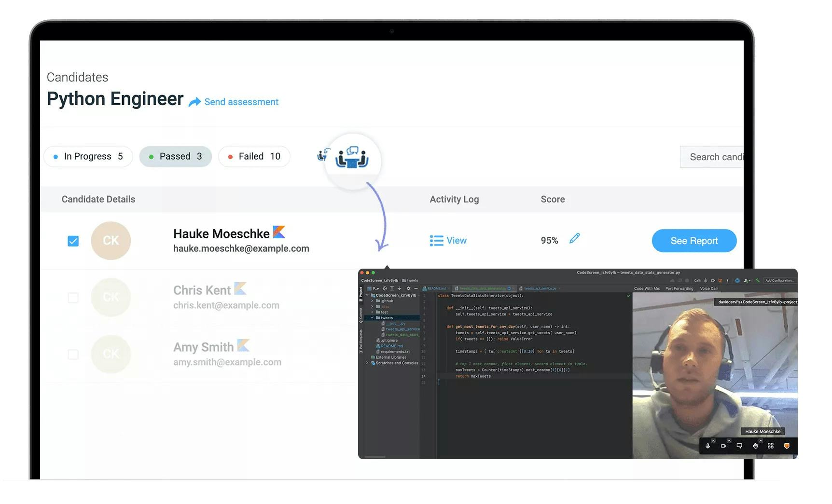Collapse the tweets folder in project tree
This screenshot has width=832, height=504.
tap(372, 318)
